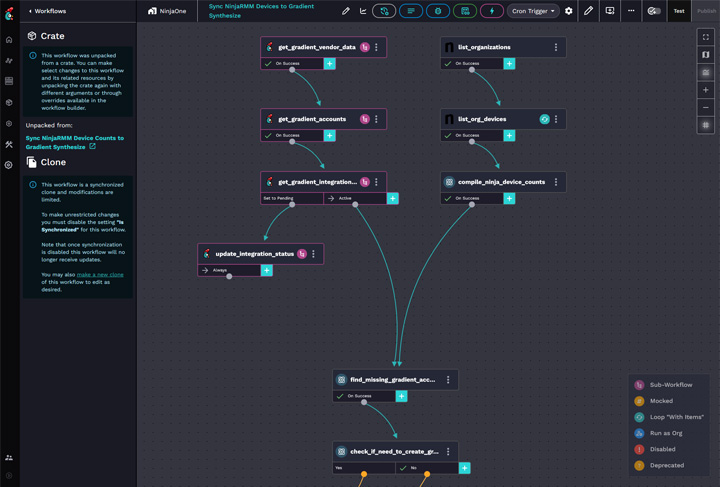Screen dimensions: 720x487
Task: Zoom out on the workflow canvas
Action: click(705, 107)
